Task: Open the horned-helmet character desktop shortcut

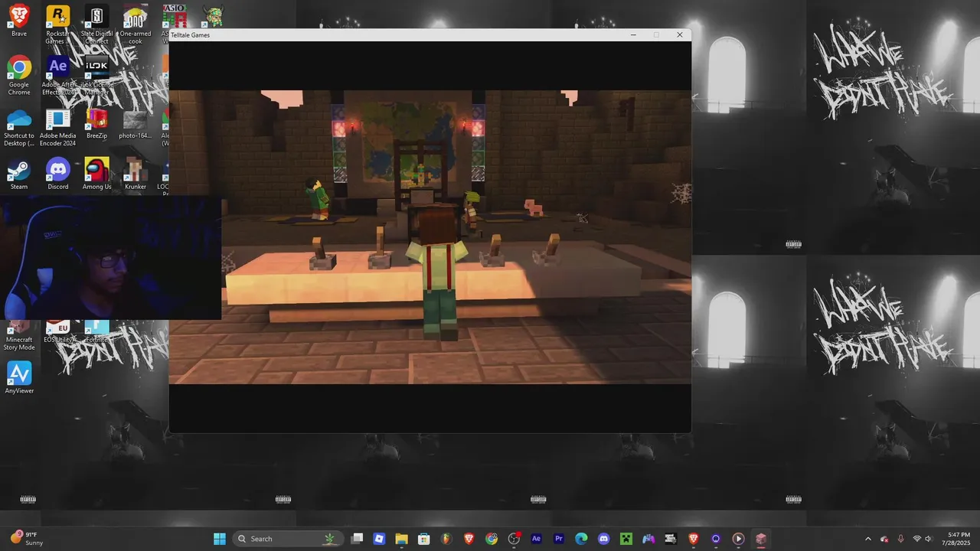Action: pos(213,17)
